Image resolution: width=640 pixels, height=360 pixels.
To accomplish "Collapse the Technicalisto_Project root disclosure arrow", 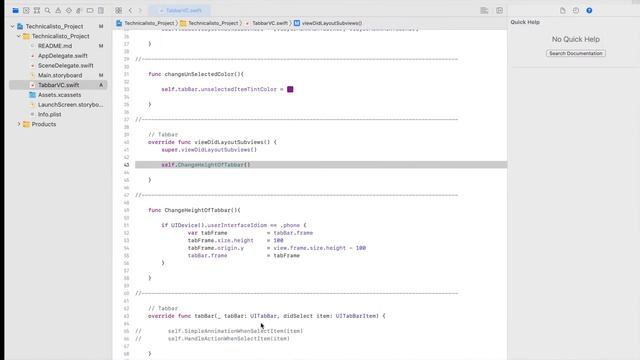I will (x=12, y=26).
